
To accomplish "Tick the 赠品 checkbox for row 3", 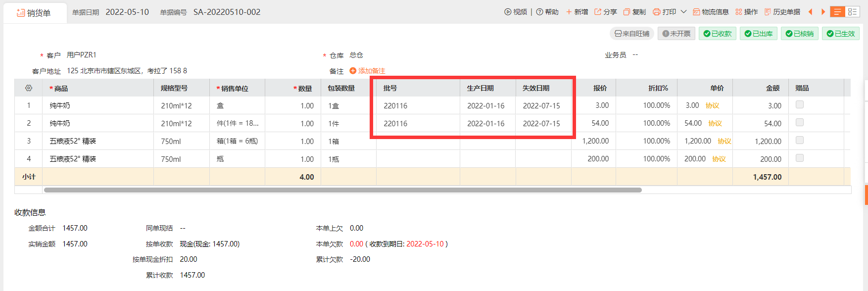I will tap(799, 141).
